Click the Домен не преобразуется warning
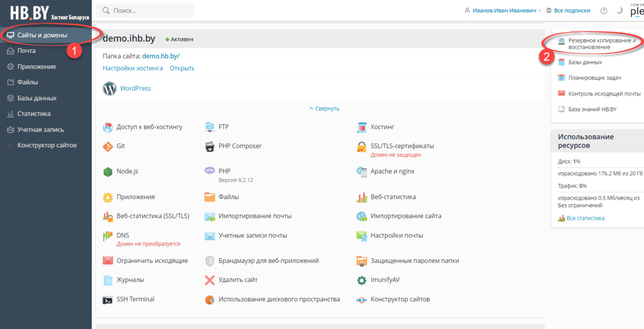This screenshot has width=644, height=329. click(x=149, y=244)
